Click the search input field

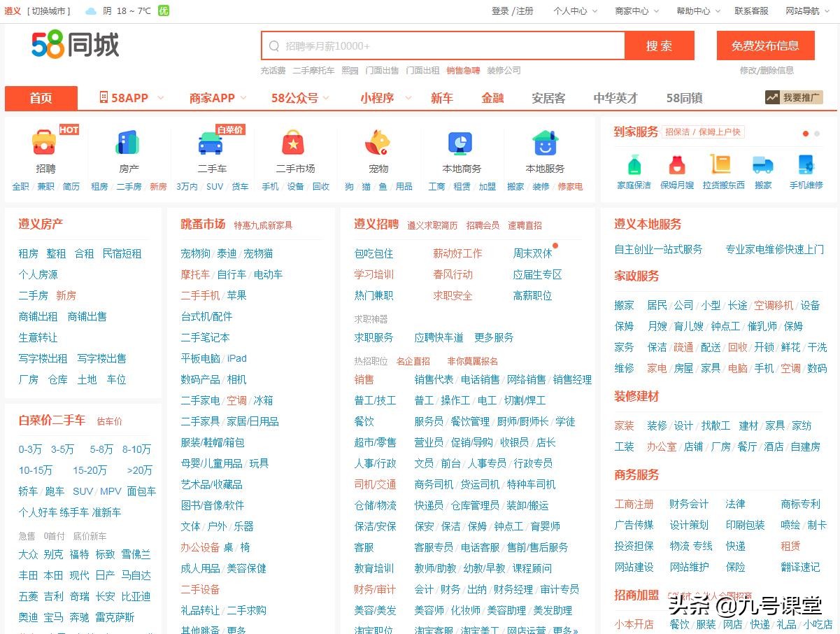443,45
